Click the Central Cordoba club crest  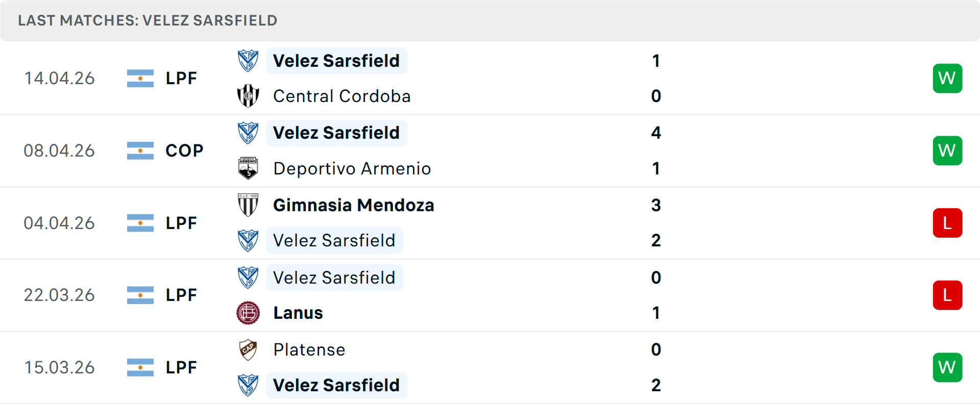click(248, 96)
